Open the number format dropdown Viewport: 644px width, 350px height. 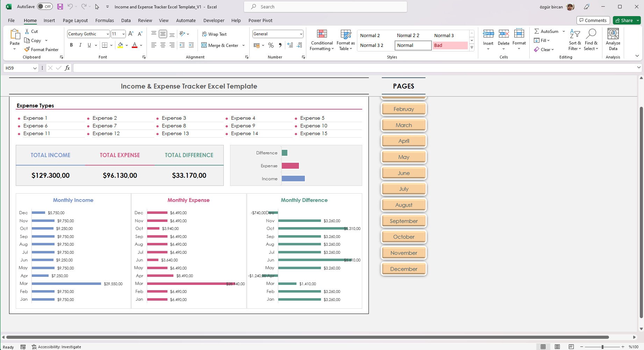301,34
